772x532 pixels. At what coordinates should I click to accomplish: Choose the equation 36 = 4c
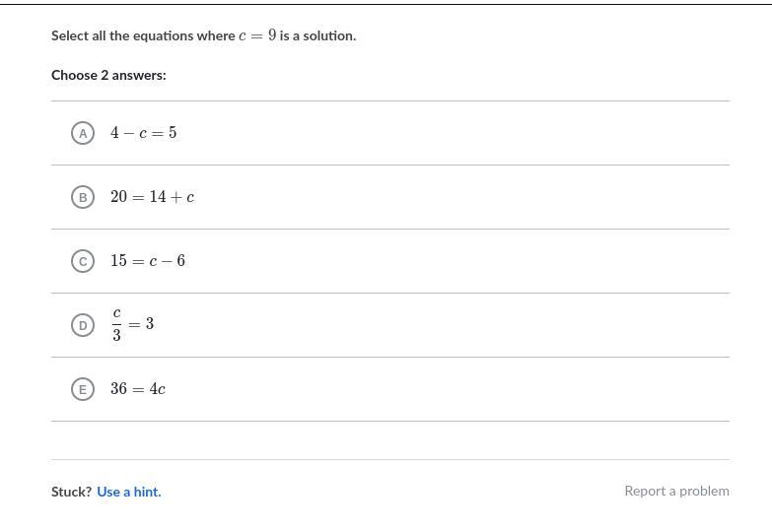(138, 389)
